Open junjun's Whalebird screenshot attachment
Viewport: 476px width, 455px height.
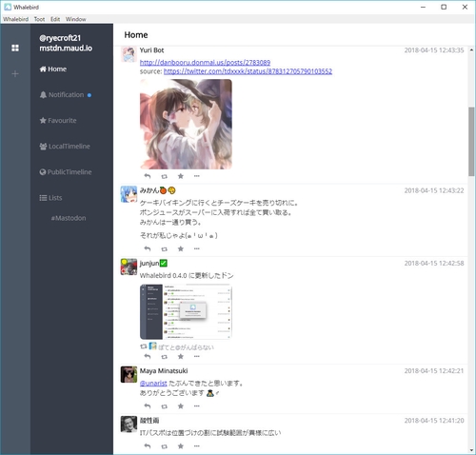tap(186, 311)
